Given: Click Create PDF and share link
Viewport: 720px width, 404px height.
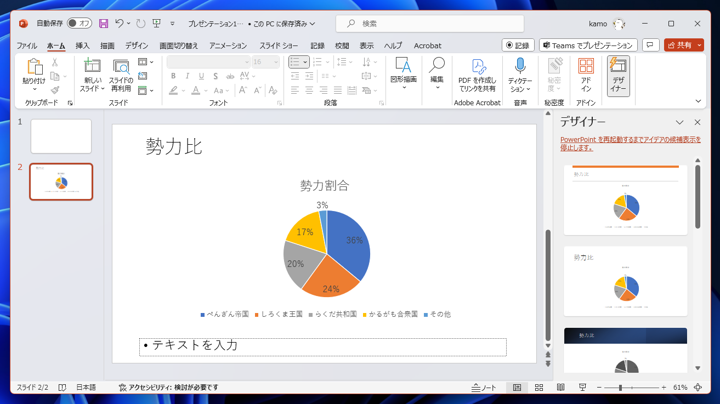Looking at the screenshot, I should click(x=477, y=76).
